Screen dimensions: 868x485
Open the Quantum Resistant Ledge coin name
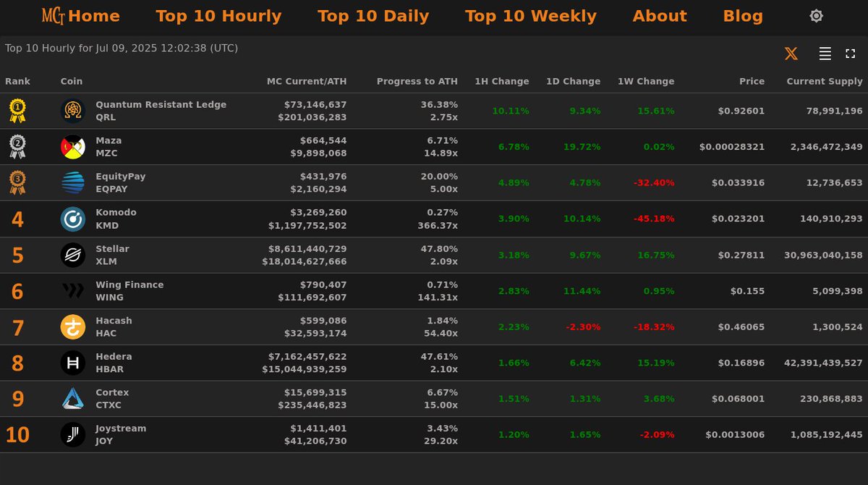(161, 104)
